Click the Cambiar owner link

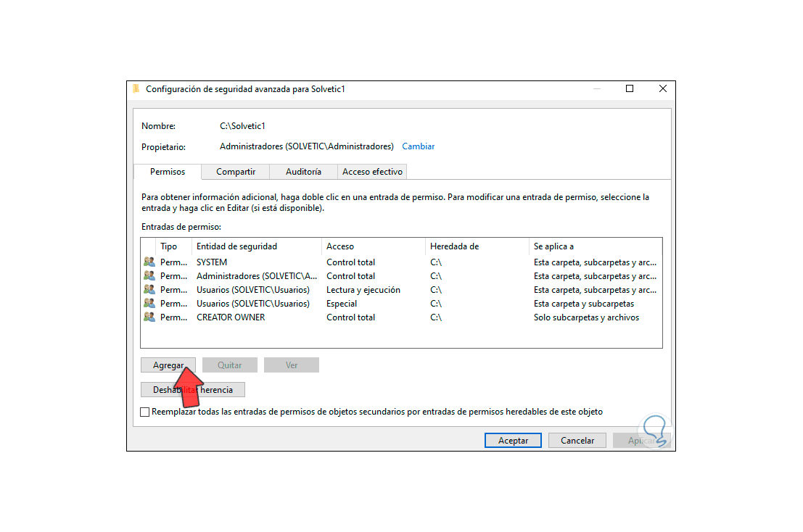pyautogui.click(x=418, y=146)
